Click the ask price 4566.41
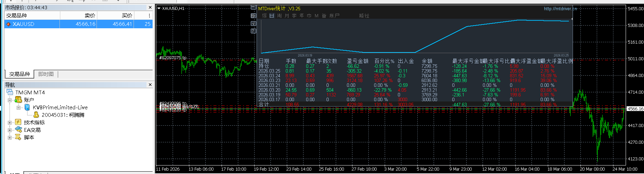 pos(122,24)
